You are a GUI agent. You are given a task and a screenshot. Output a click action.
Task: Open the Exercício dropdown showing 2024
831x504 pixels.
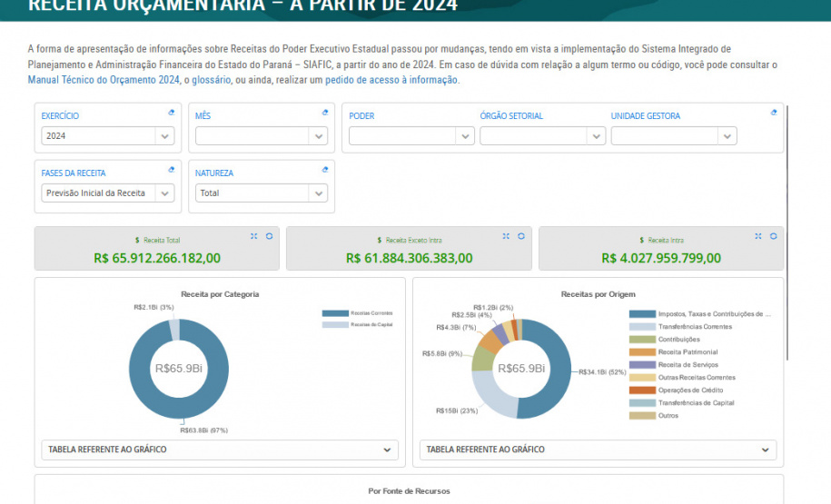coord(107,135)
